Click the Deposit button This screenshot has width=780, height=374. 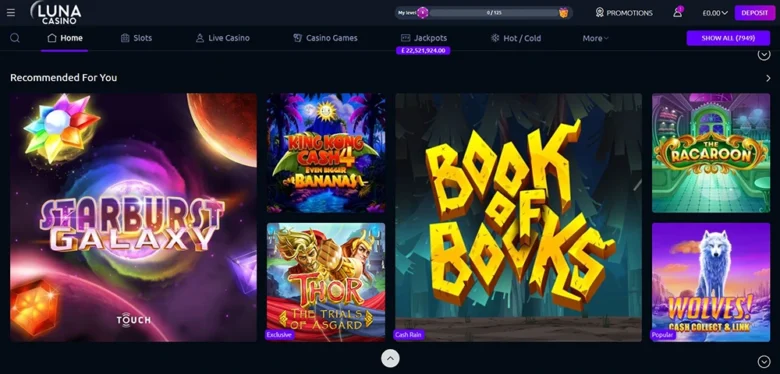(x=755, y=13)
